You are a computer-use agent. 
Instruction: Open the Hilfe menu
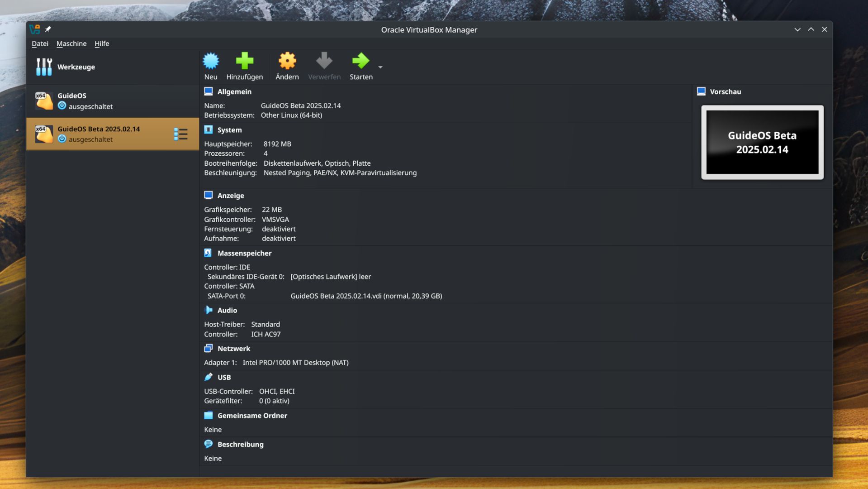[x=102, y=43]
